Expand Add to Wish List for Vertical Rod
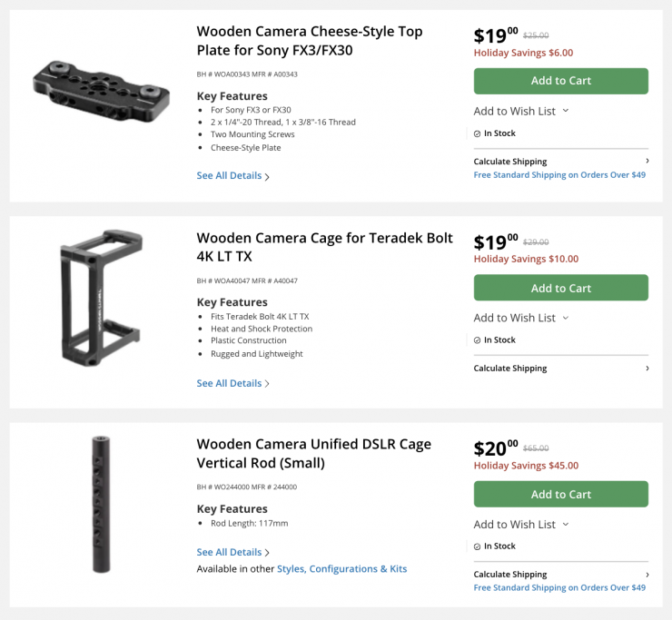The width and height of the screenshot is (672, 620). (x=521, y=524)
